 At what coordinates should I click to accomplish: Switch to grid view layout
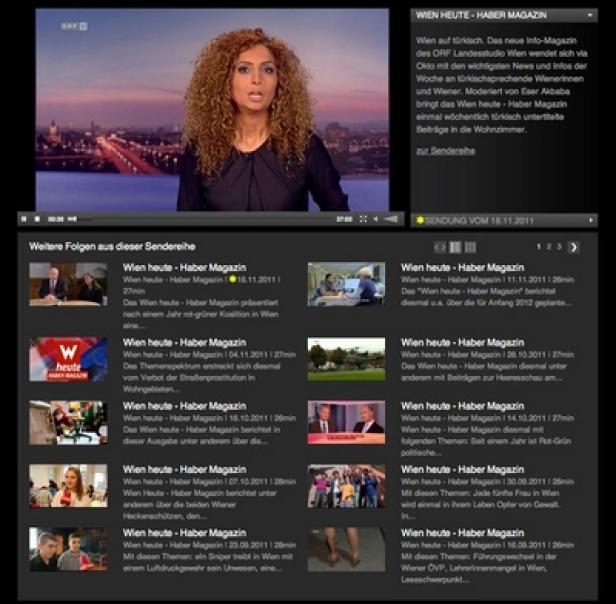coord(470,247)
